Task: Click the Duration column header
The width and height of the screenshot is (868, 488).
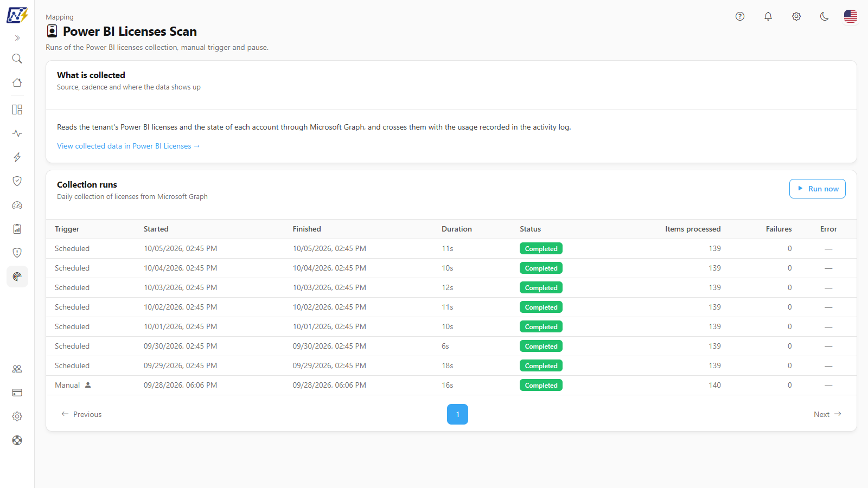Action: tap(457, 229)
